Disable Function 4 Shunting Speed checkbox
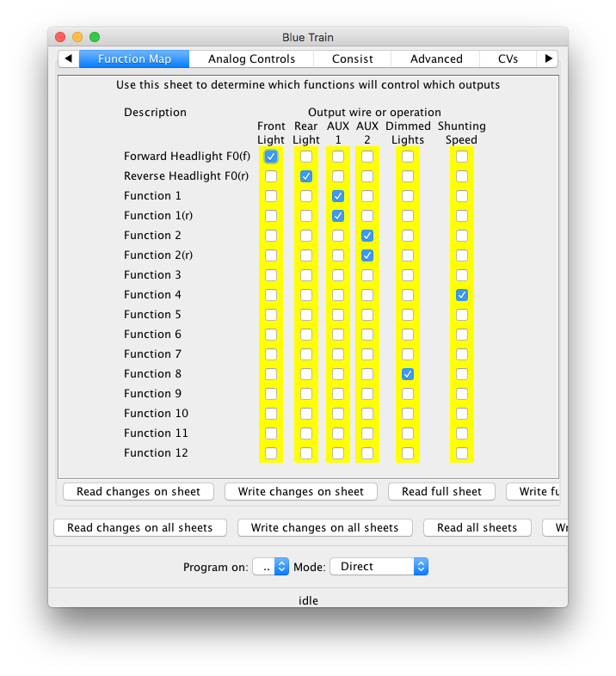The image size is (616, 676). pos(462,295)
